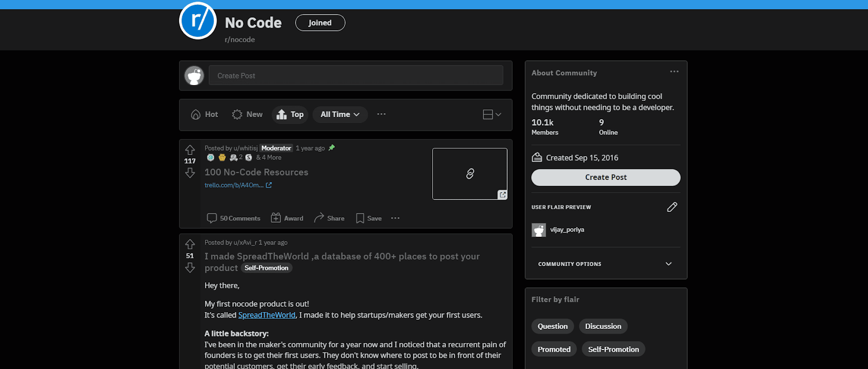The height and width of the screenshot is (369, 868).
Task: Sort posts by Hot
Action: [x=205, y=114]
